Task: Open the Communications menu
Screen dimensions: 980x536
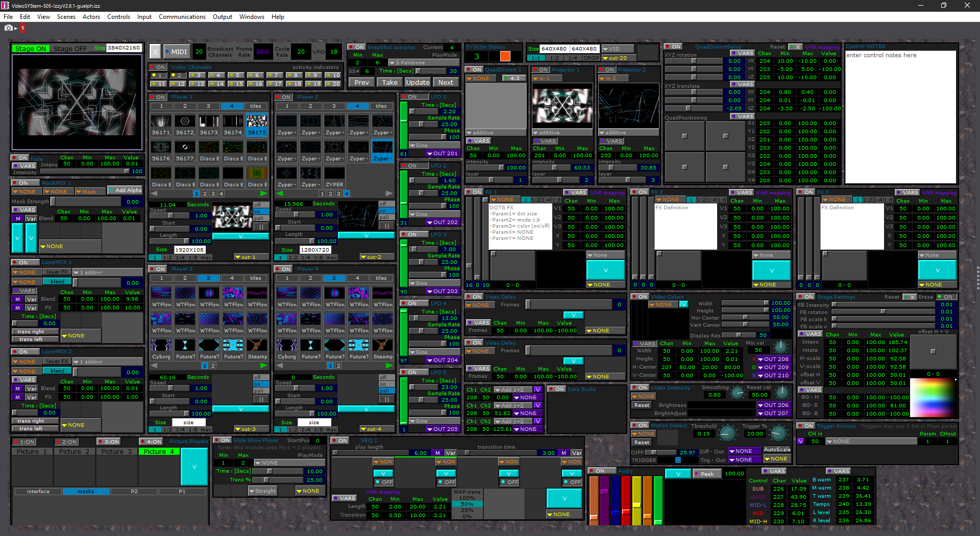Action: (x=182, y=16)
